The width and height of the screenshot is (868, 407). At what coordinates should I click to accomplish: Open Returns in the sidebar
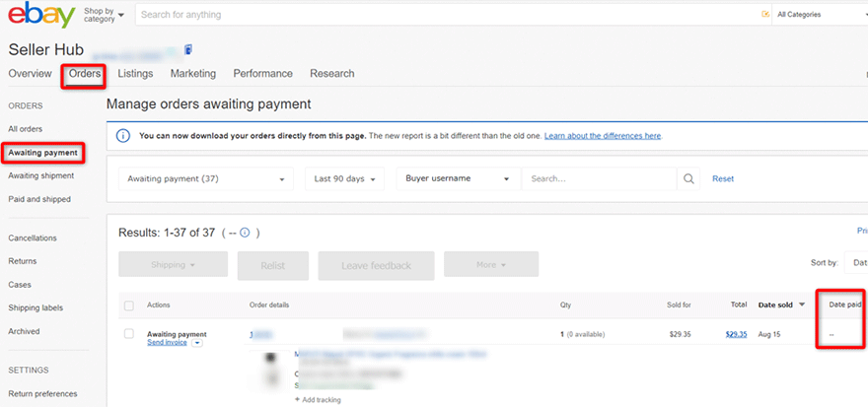22,261
